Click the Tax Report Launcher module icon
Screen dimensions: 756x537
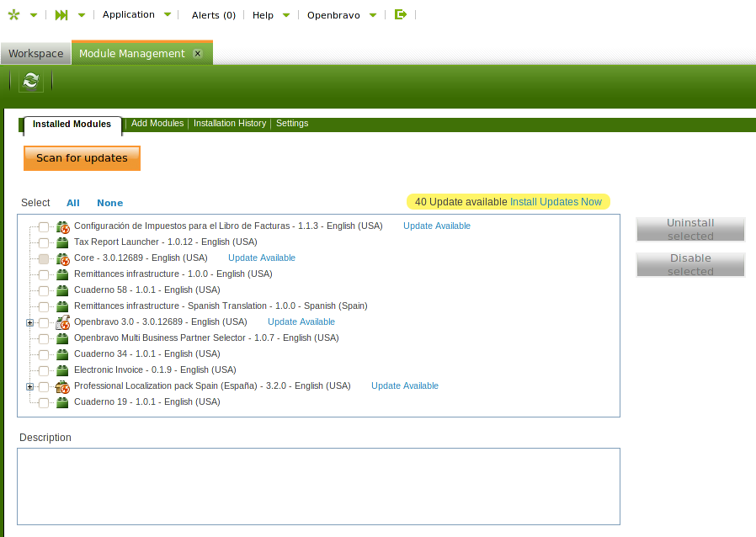tap(62, 242)
